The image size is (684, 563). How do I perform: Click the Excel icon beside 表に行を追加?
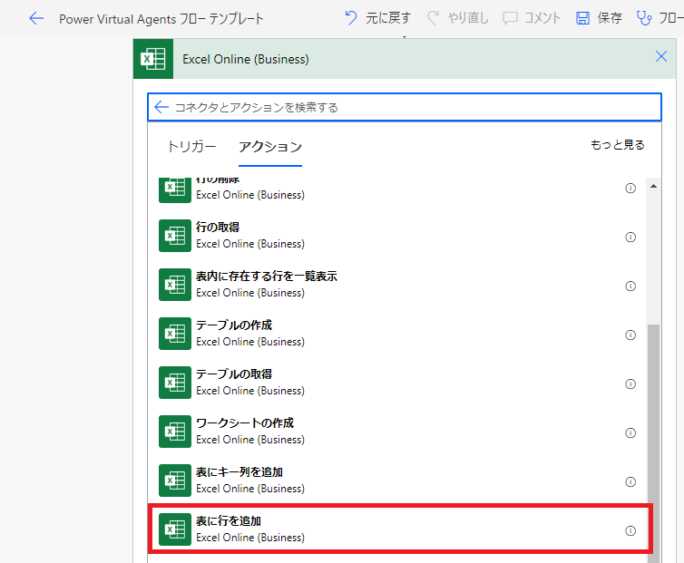pos(175,529)
